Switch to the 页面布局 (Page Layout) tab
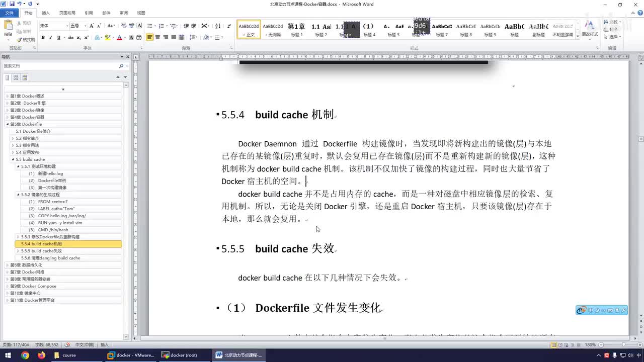Viewport: 644px width, 362px height. coord(67,13)
